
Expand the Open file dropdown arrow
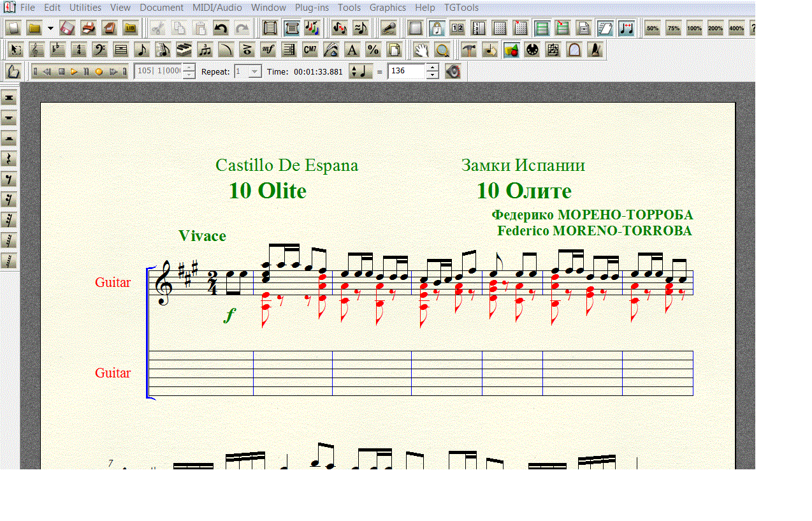point(50,28)
